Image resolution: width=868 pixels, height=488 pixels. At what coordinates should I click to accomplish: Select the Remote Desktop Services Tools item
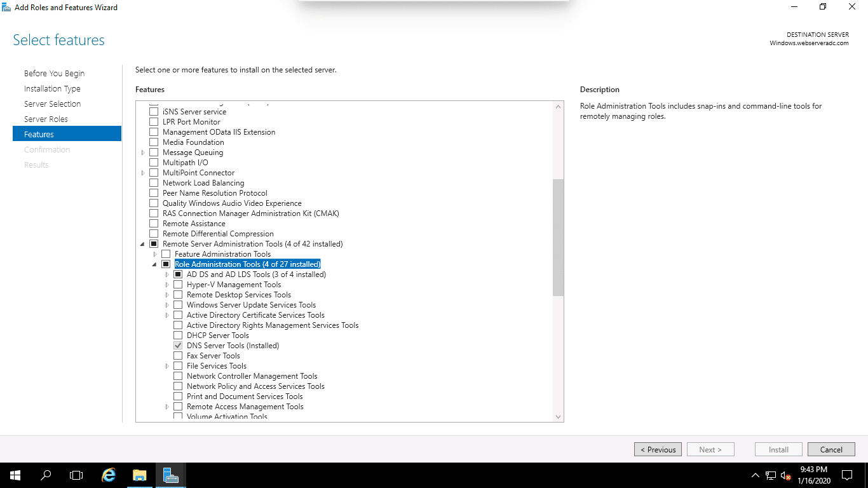coord(238,295)
